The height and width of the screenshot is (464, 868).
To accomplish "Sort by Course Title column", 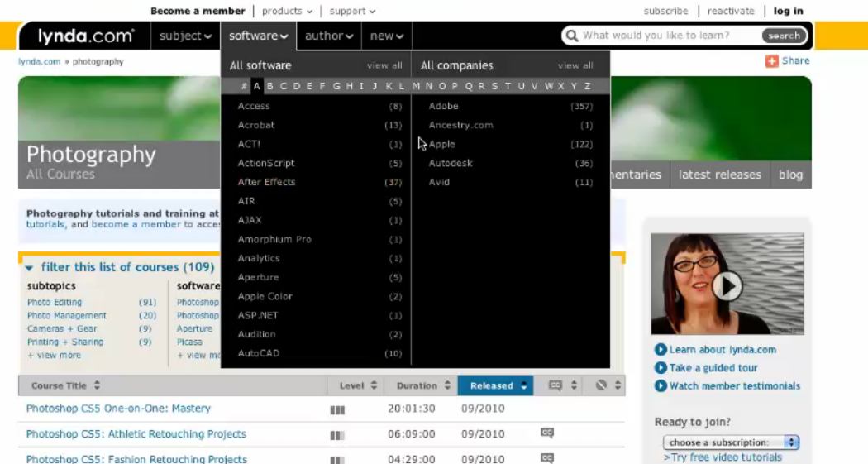I will (65, 385).
